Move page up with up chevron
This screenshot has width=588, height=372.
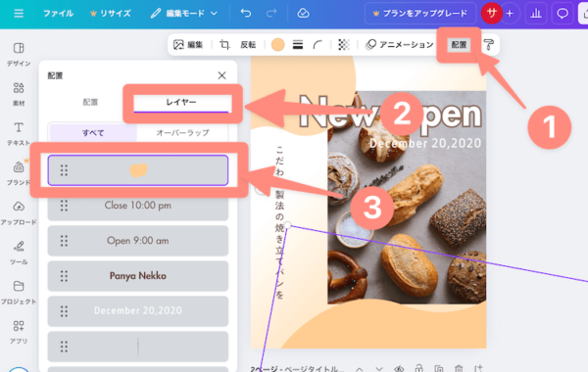360,369
